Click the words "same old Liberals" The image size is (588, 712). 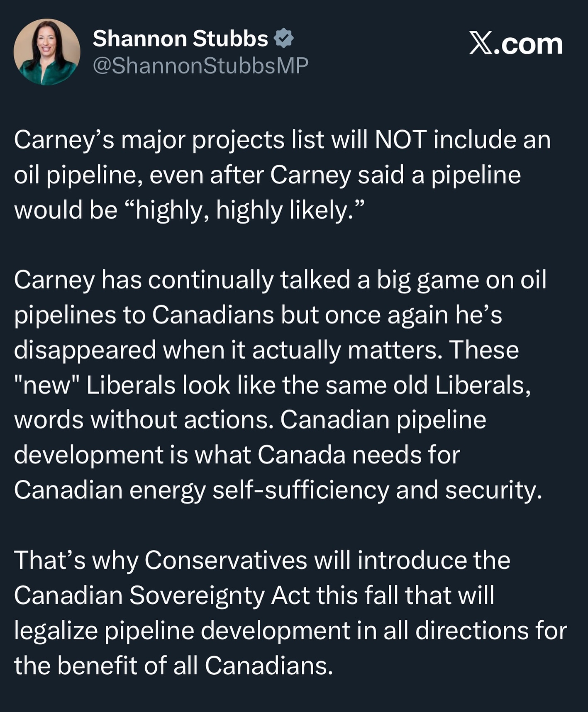[x=427, y=385]
